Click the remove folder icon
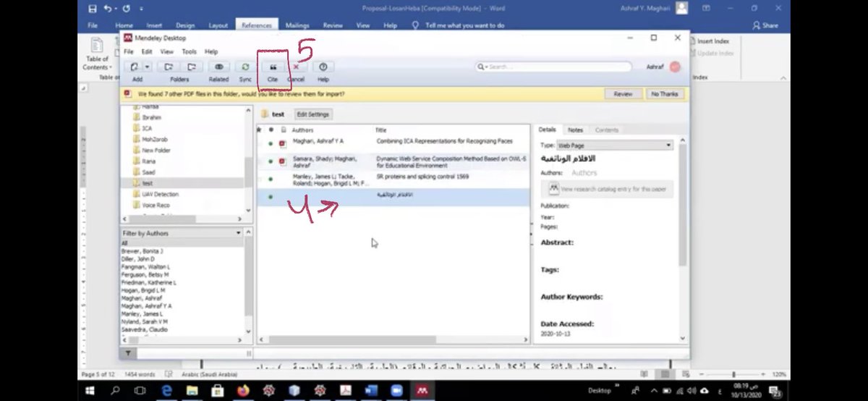The width and height of the screenshot is (868, 401). click(x=191, y=67)
